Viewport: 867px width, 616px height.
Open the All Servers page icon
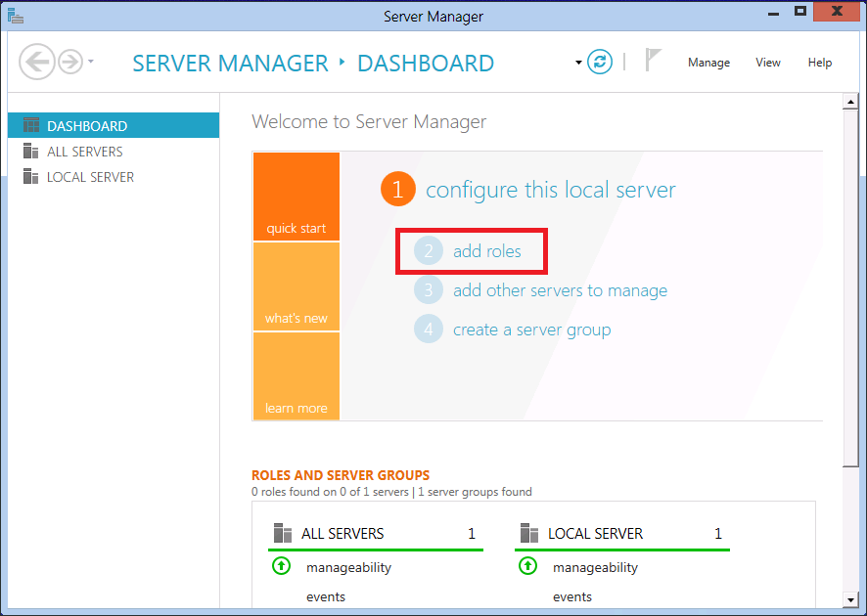pos(30,151)
